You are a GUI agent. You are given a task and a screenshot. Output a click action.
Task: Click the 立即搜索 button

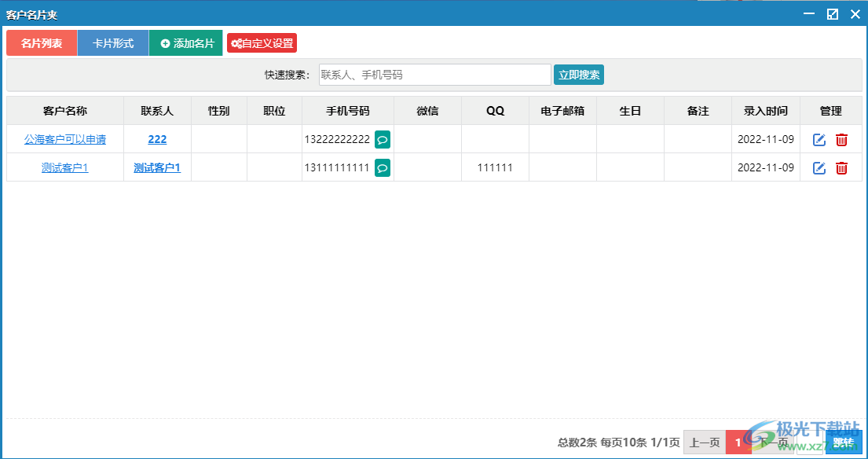(x=578, y=75)
